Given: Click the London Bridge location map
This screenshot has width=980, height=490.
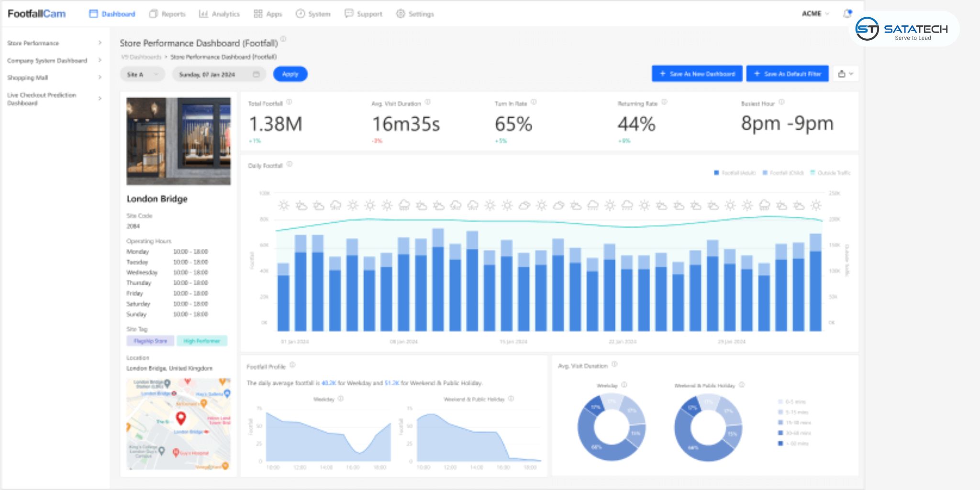Looking at the screenshot, I should tap(178, 423).
